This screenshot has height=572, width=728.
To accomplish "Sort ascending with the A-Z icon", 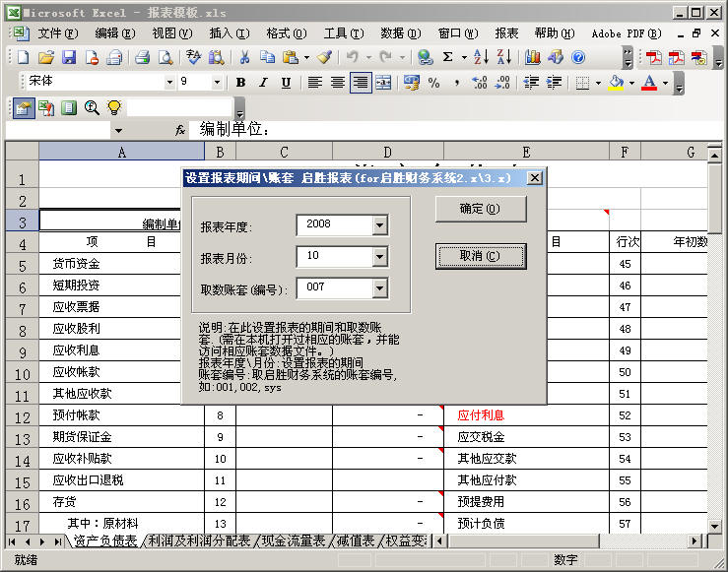I will (481, 57).
